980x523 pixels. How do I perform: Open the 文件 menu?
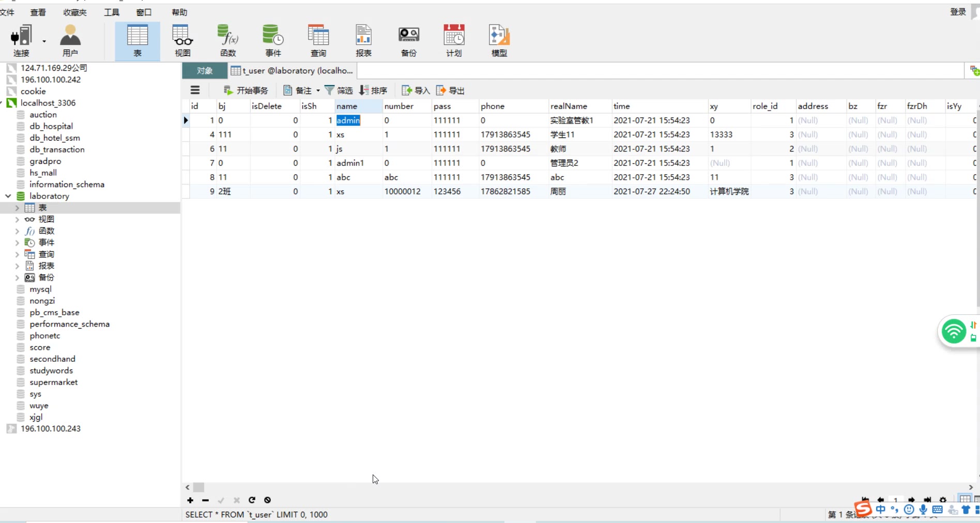tap(7, 12)
